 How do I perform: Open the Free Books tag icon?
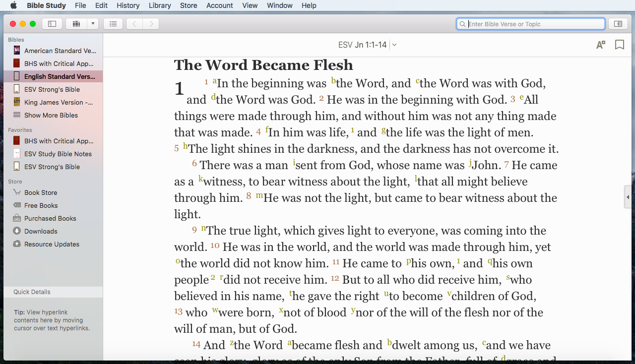(17, 205)
